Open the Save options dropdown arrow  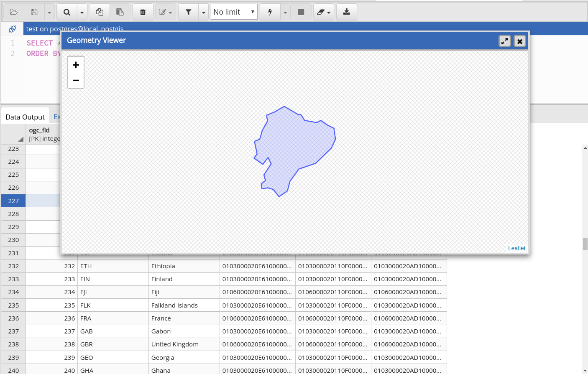[49, 12]
